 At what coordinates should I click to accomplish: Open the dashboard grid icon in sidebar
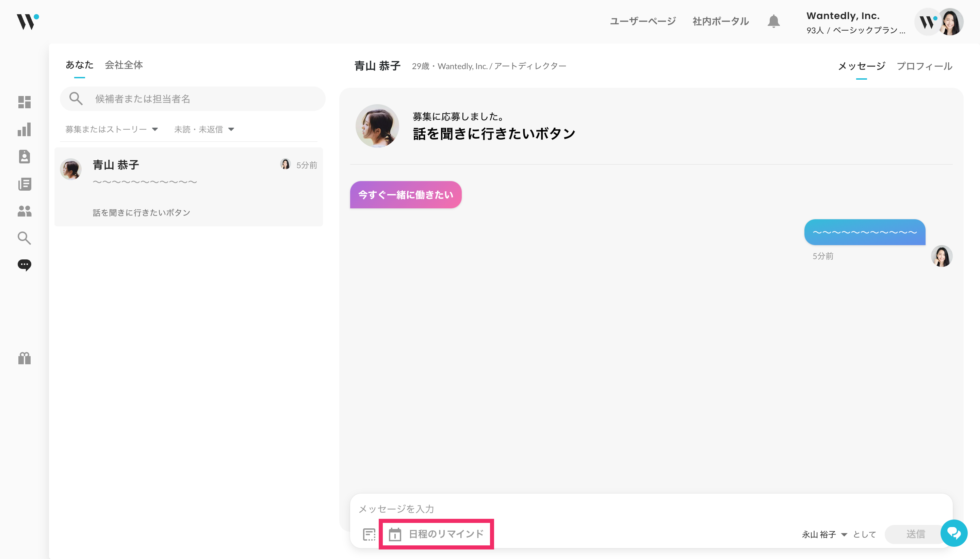(24, 102)
